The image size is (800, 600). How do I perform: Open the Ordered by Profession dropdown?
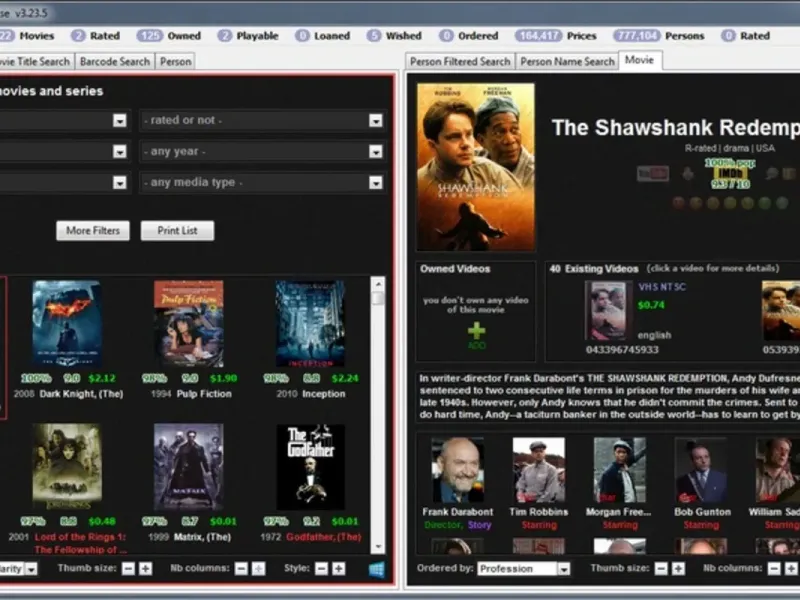523,568
